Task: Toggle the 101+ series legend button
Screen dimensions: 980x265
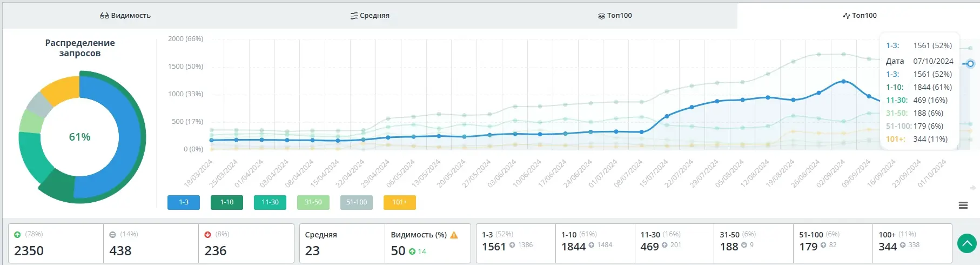Action: [400, 202]
